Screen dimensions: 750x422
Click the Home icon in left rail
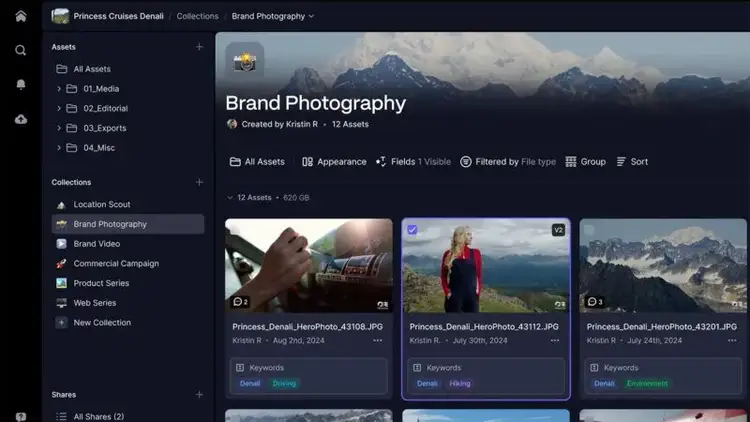coord(20,16)
